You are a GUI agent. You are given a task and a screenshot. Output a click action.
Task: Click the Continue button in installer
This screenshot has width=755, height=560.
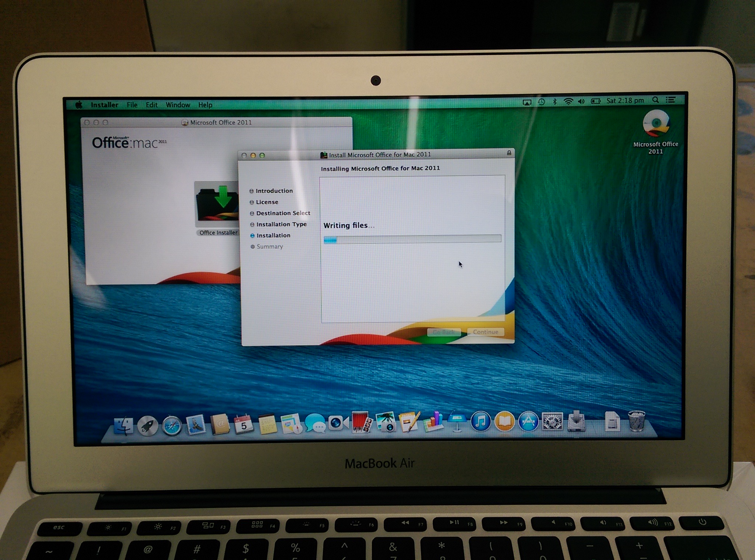click(485, 332)
